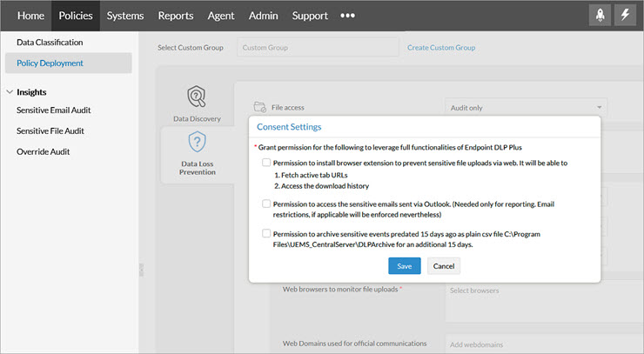The image size is (644, 354).
Task: Go to the Reports menu
Action: (x=176, y=16)
